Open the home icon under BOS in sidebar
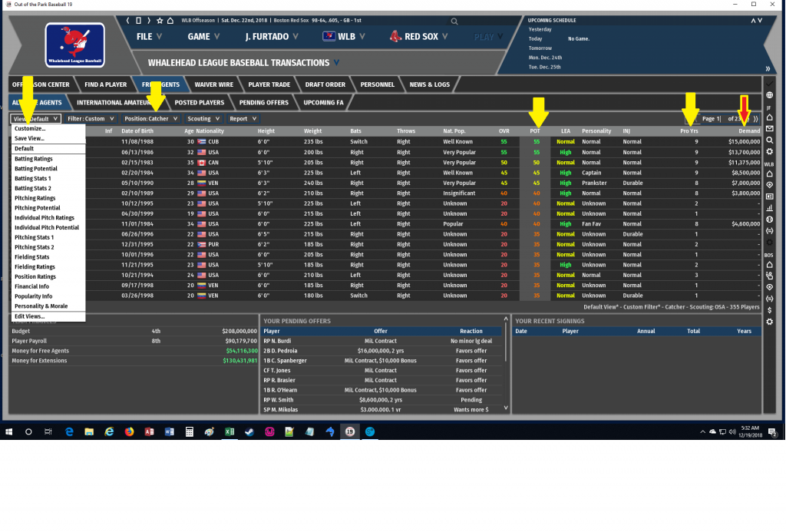 [769, 265]
